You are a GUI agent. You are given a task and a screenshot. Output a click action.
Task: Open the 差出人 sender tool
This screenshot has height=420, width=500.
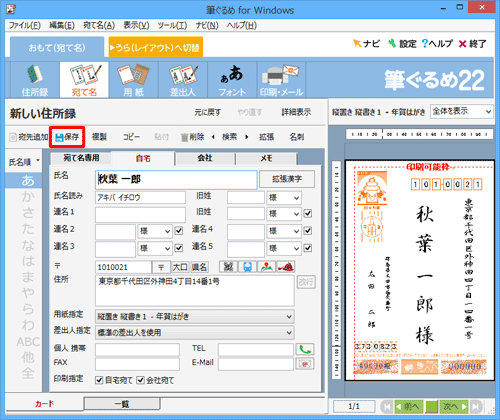183,80
